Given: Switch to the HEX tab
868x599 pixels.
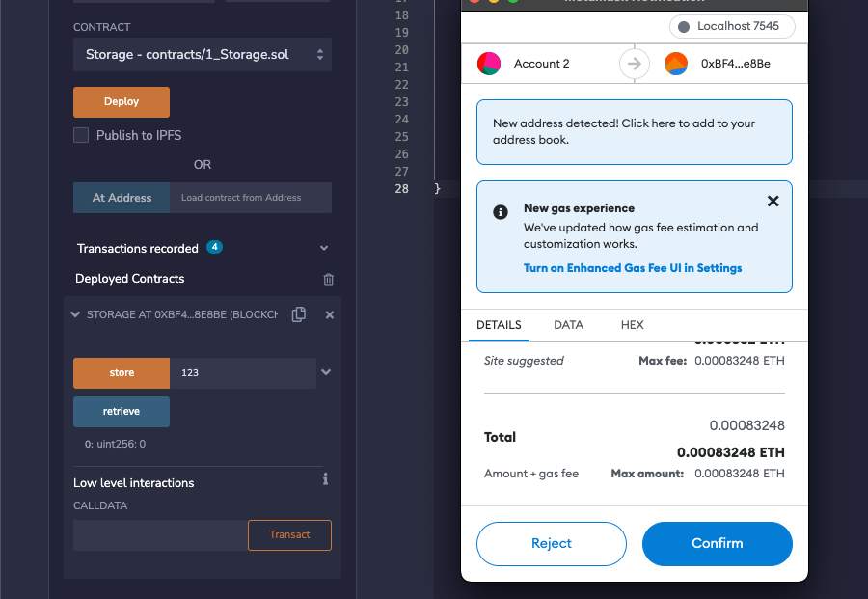Looking at the screenshot, I should pyautogui.click(x=632, y=325).
